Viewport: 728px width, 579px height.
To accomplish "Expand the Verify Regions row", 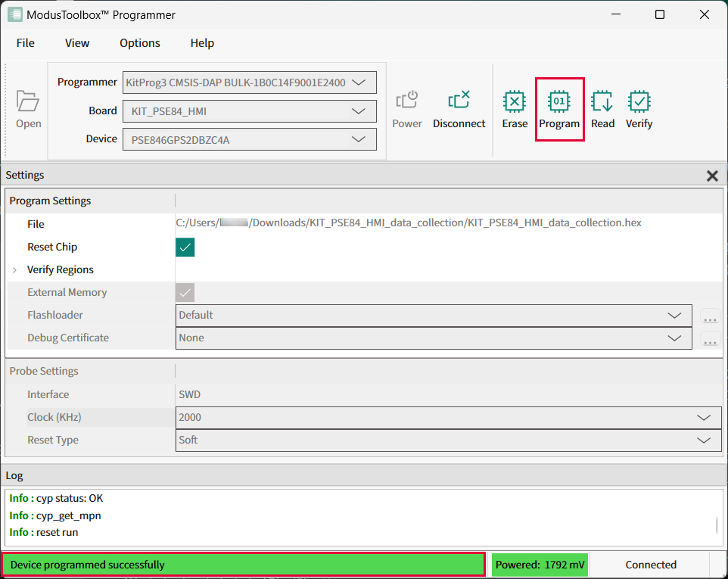I will pos(14,270).
